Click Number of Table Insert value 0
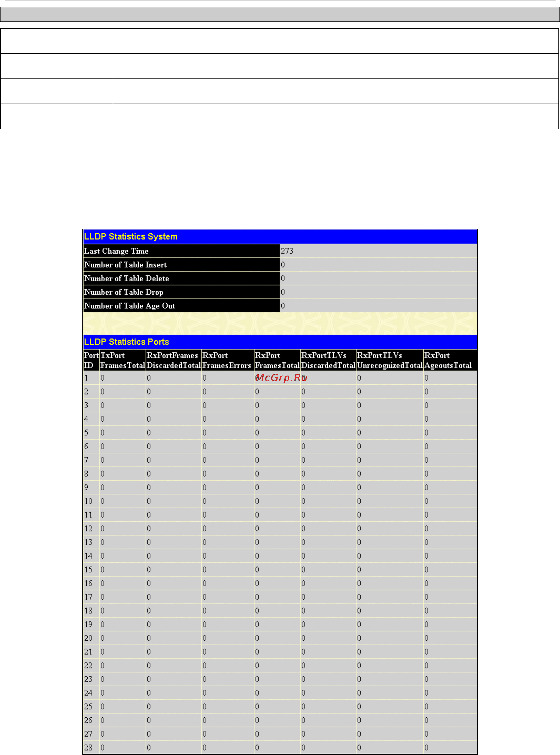 coord(283,265)
